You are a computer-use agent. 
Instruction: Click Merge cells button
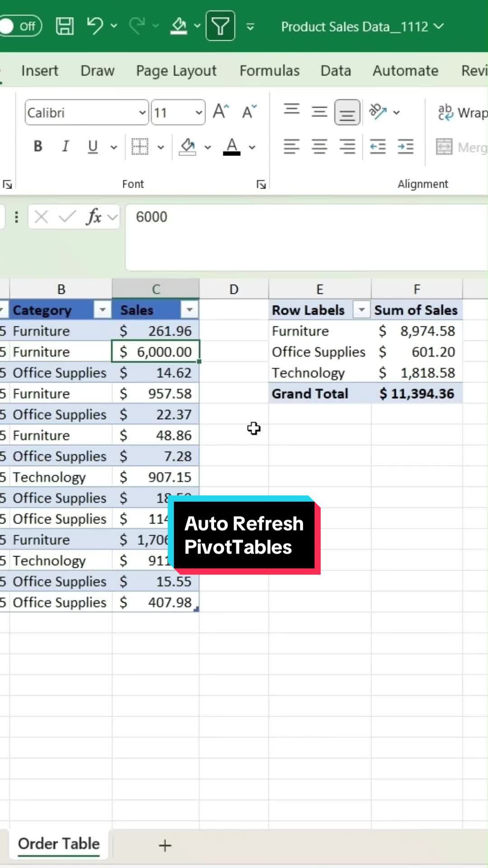coord(462,147)
